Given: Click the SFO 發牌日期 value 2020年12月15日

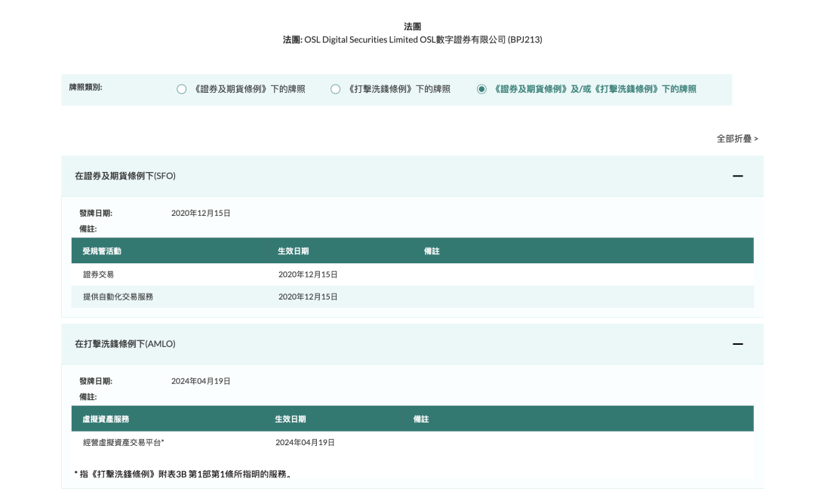Looking at the screenshot, I should 201,214.
